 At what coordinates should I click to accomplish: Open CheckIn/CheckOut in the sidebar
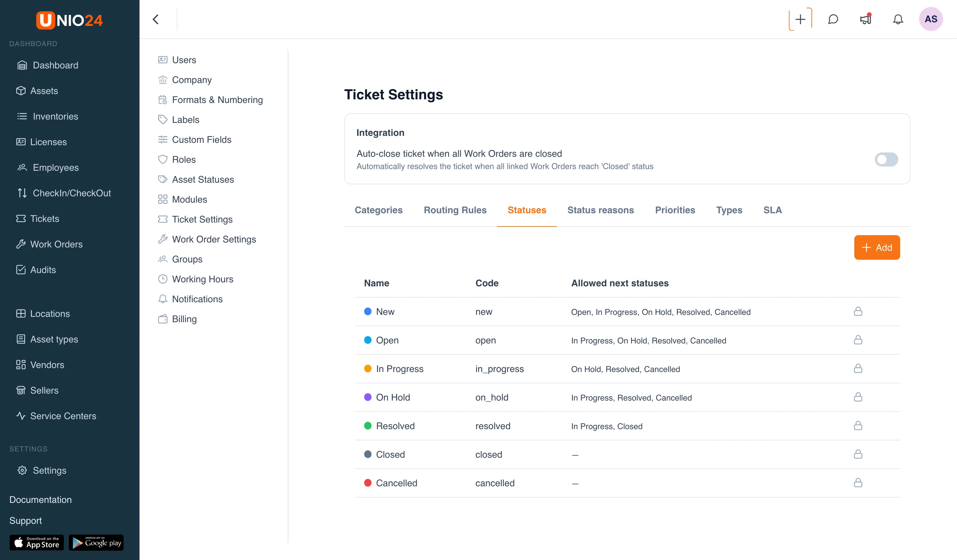click(64, 193)
